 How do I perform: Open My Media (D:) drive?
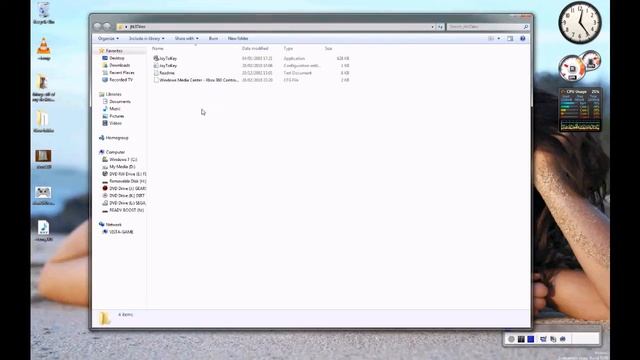point(122,167)
